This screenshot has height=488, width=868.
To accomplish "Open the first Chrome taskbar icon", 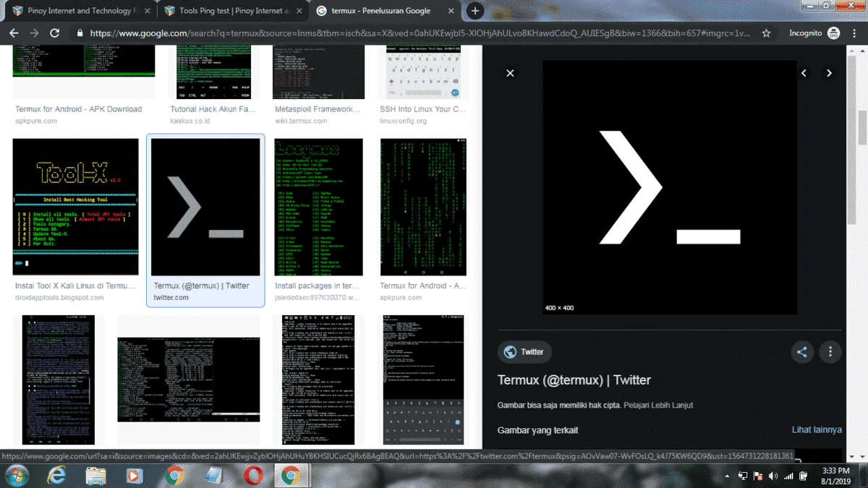I will tap(174, 476).
